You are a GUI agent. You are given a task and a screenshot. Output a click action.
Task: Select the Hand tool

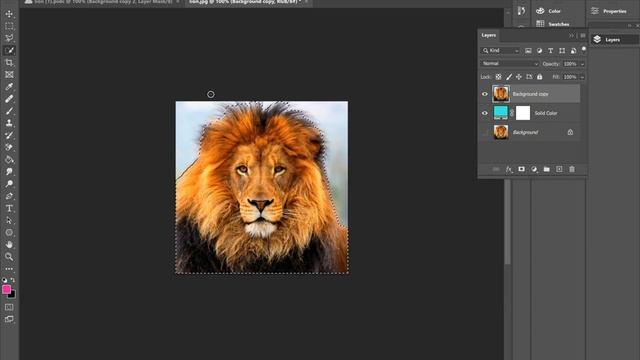click(9, 244)
